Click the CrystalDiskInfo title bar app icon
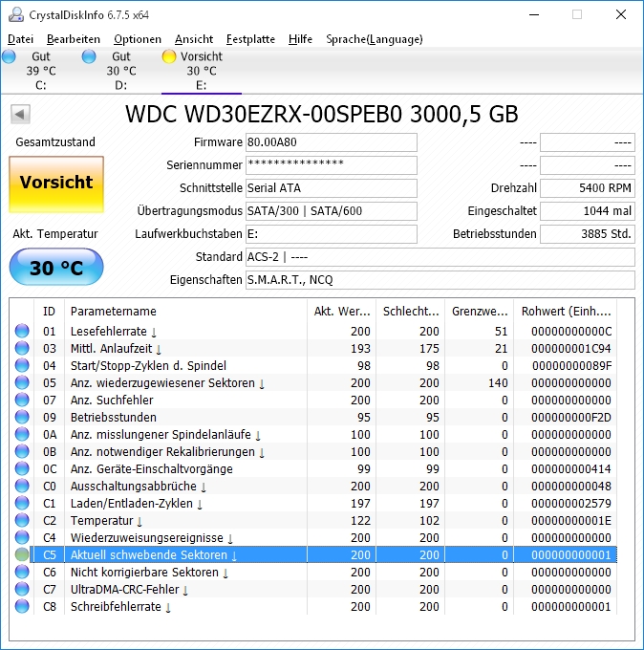 pos(16,15)
